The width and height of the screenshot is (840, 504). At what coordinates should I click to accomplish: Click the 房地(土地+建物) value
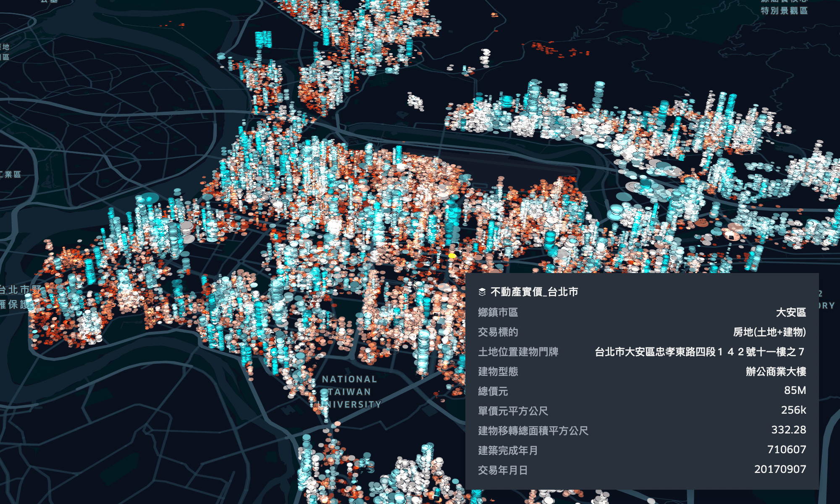(x=769, y=332)
